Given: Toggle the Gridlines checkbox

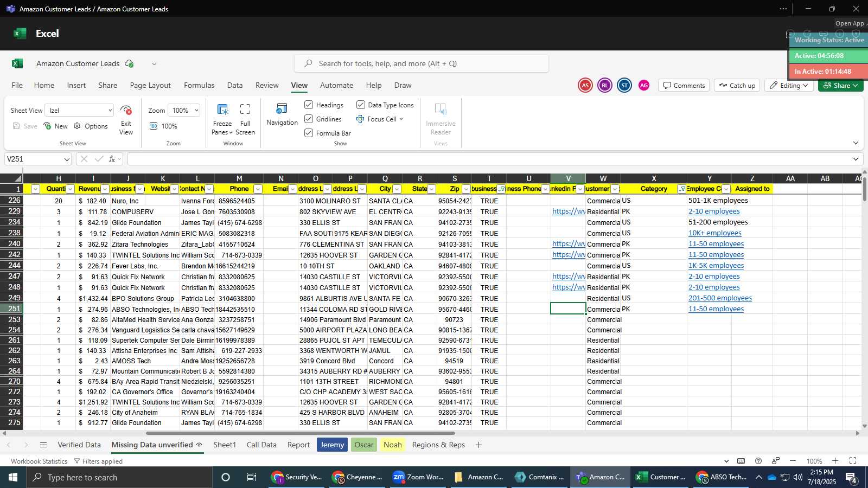Looking at the screenshot, I should click(x=309, y=119).
